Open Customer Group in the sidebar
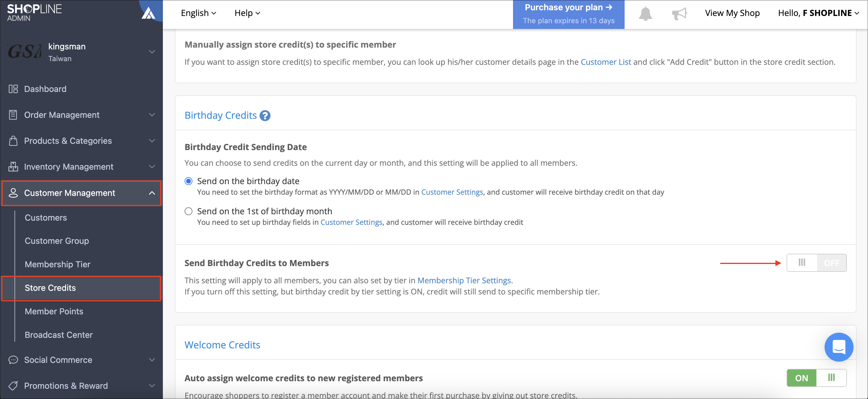 coord(57,241)
